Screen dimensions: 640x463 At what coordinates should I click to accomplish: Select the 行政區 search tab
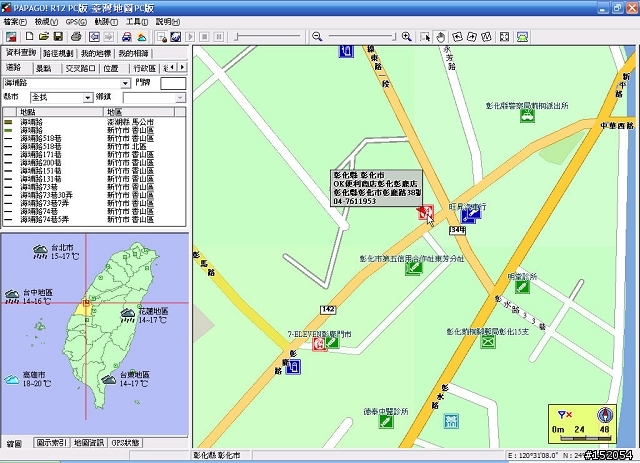click(x=144, y=69)
